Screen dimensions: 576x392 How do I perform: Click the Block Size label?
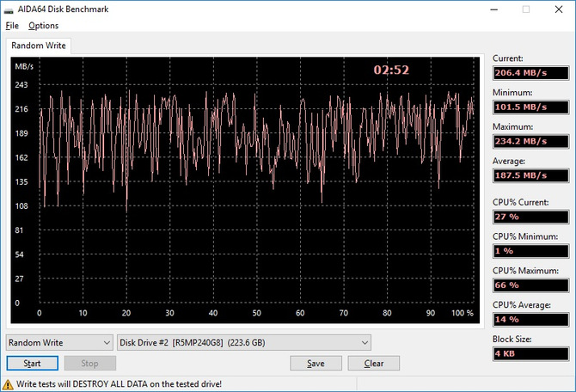(512, 339)
